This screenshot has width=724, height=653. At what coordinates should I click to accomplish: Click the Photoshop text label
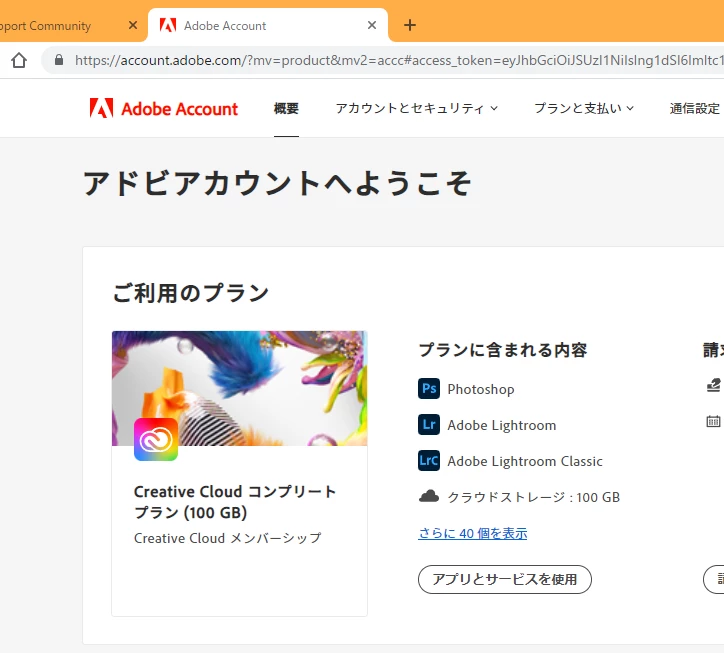point(481,389)
